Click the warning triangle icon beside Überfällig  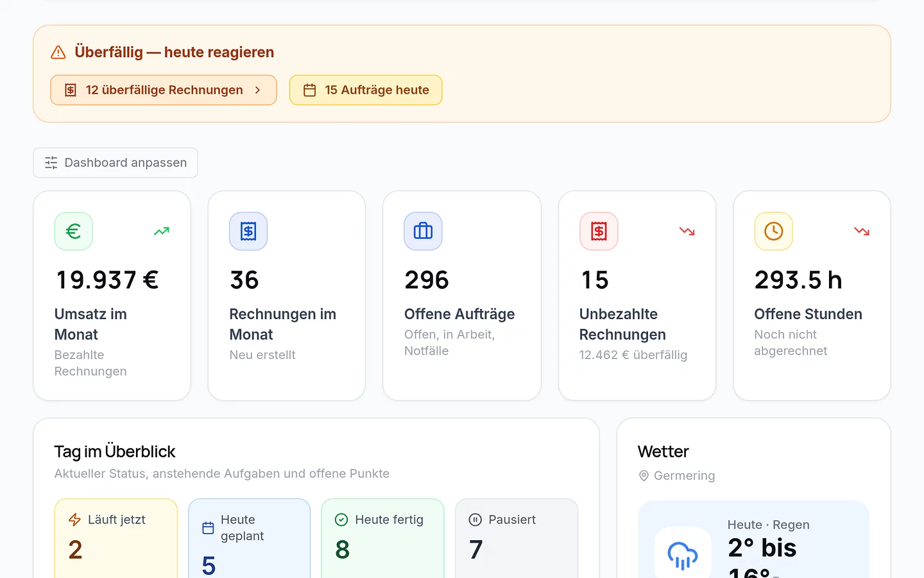58,52
